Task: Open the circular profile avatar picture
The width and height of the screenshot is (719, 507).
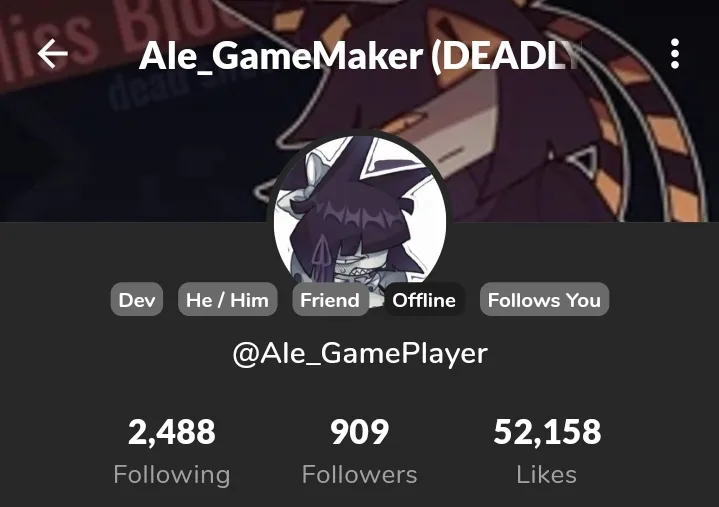Action: [x=360, y=215]
